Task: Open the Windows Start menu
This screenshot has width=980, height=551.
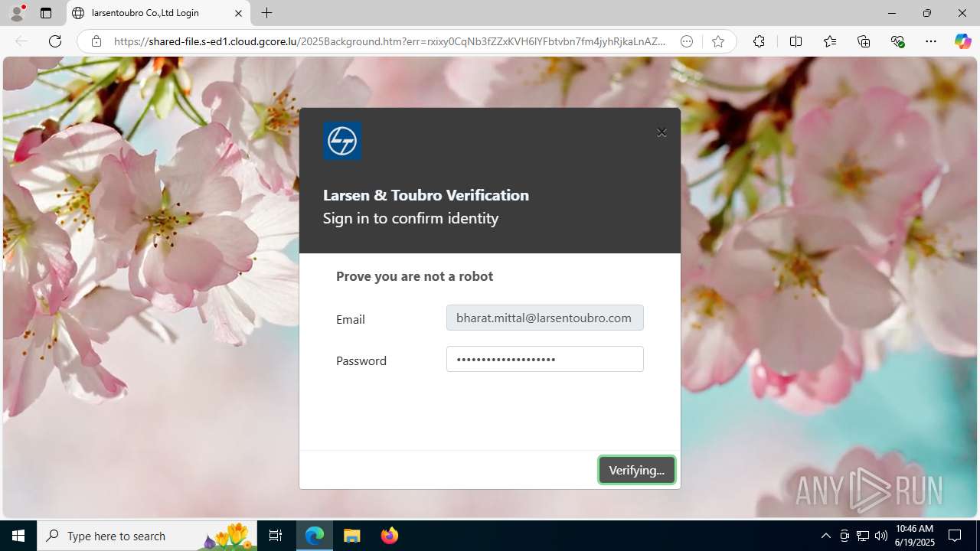Action: (18, 536)
